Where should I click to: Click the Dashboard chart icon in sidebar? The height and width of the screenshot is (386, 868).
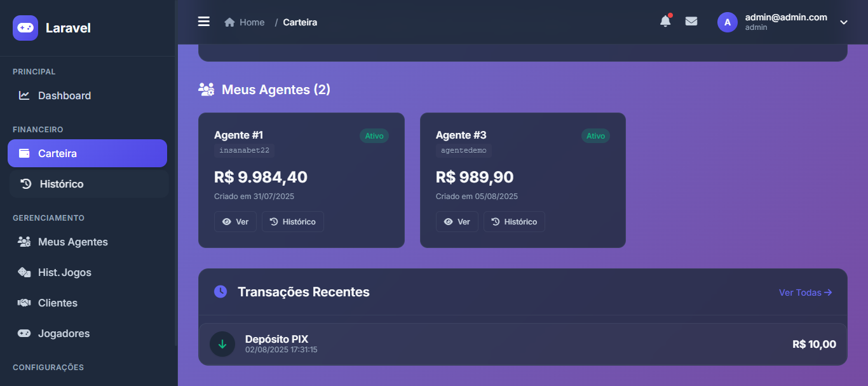pyautogui.click(x=24, y=95)
